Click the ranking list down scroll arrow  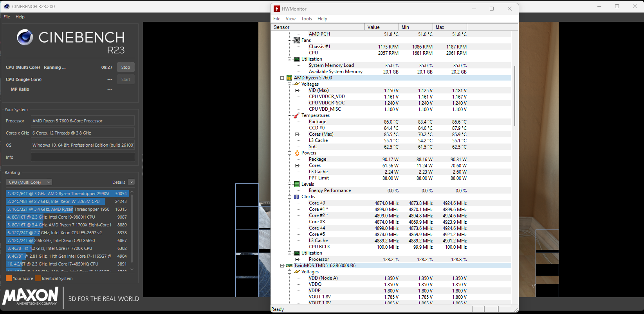pos(132,269)
